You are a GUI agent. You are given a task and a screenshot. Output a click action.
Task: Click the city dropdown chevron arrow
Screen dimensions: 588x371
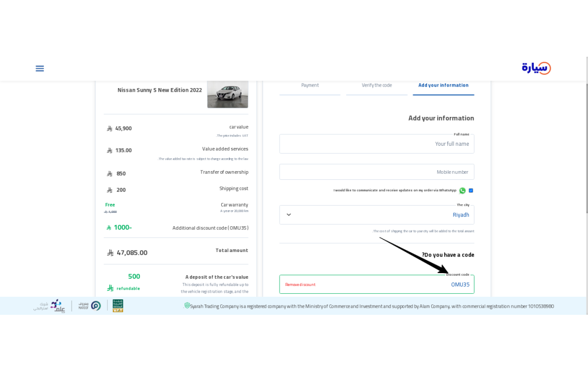pos(289,215)
